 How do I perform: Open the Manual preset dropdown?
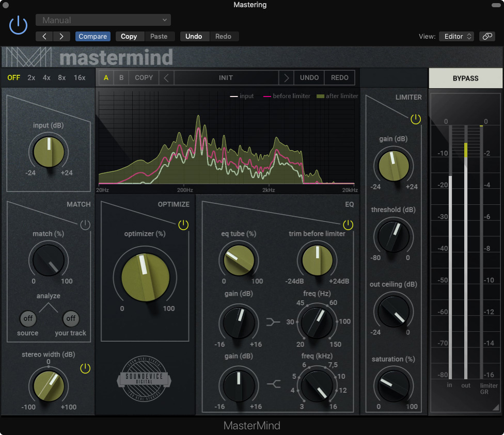pos(103,20)
